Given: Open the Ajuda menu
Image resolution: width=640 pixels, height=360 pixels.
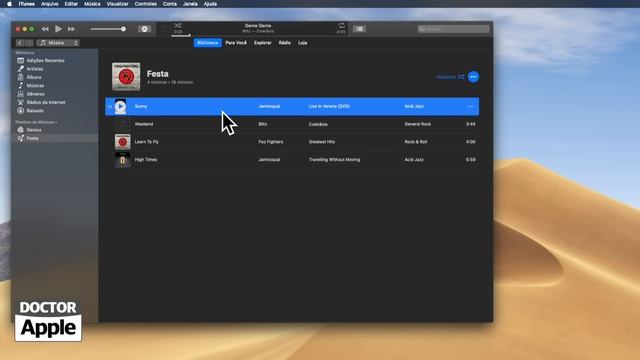Looking at the screenshot, I should [210, 4].
